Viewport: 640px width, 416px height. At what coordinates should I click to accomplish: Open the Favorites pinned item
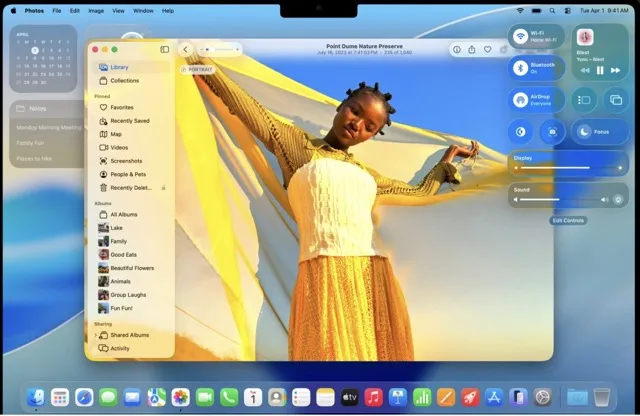pyautogui.click(x=131, y=107)
